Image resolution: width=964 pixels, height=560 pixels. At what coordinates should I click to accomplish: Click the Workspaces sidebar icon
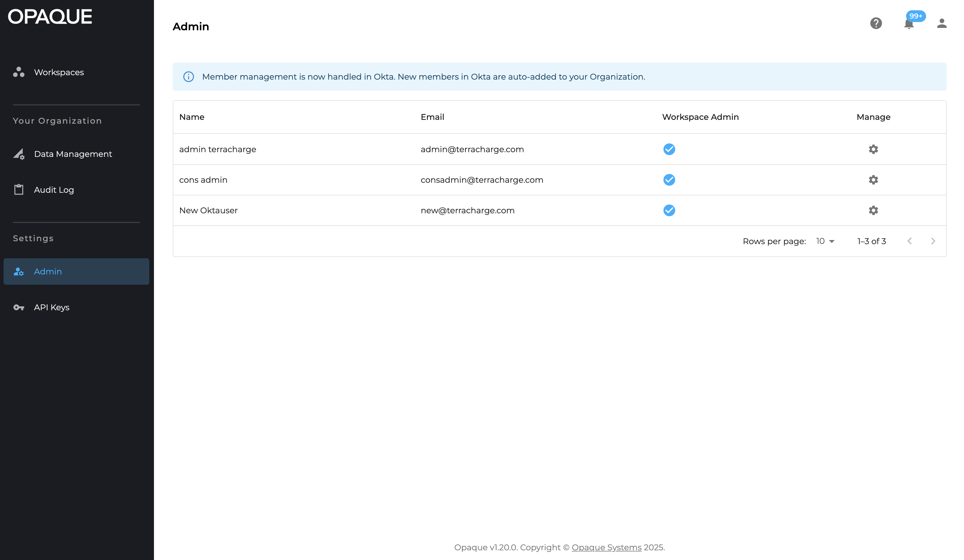(x=19, y=72)
